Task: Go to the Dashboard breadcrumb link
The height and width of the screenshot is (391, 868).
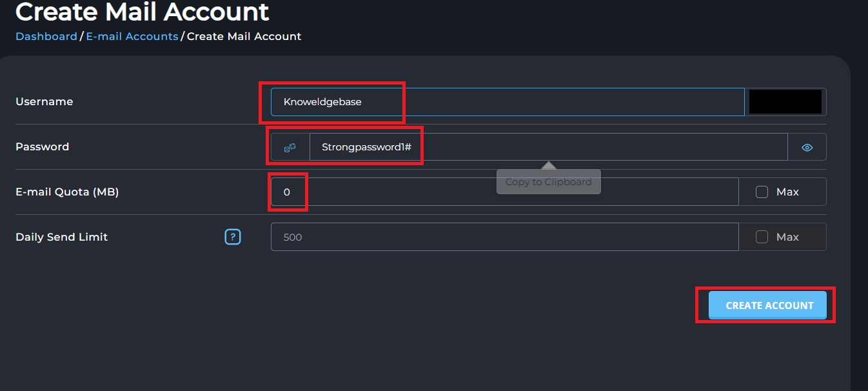Action: [46, 36]
